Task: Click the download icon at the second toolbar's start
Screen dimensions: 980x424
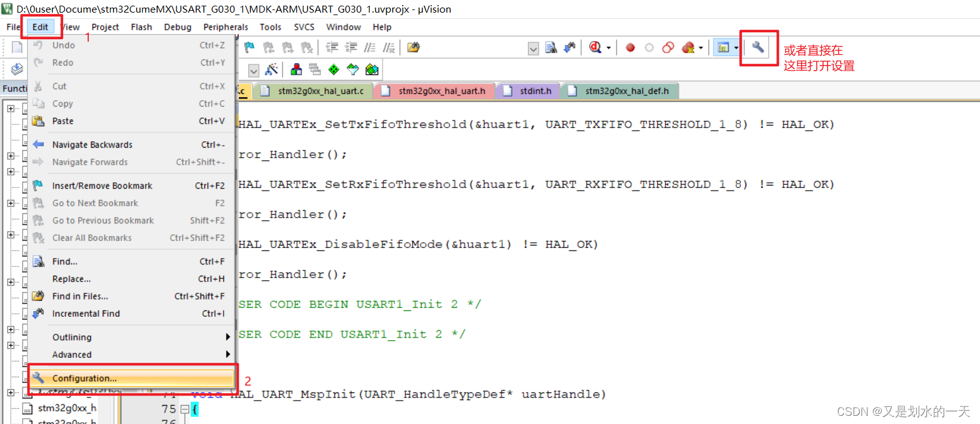Action: (17, 69)
